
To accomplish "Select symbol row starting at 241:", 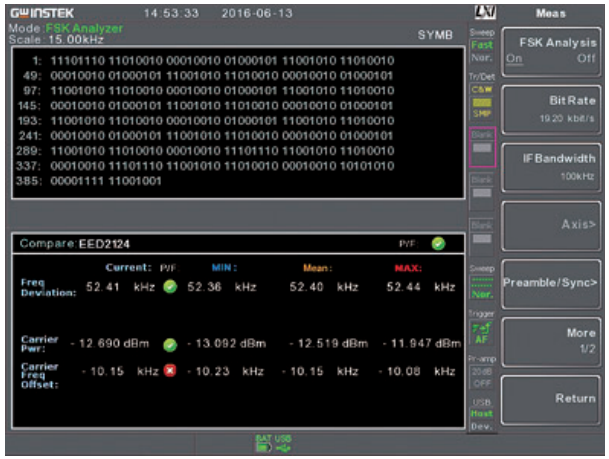I will point(205,136).
